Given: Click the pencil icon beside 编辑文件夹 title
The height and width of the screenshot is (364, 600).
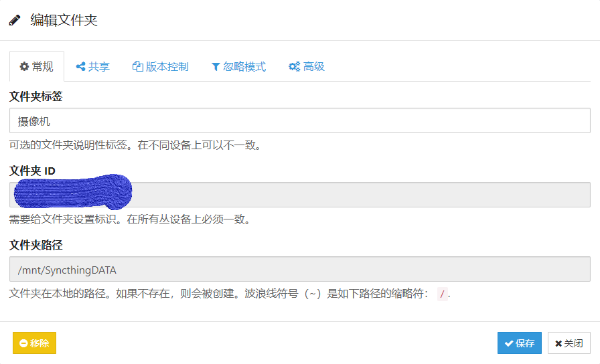Looking at the screenshot, I should pos(15,20).
